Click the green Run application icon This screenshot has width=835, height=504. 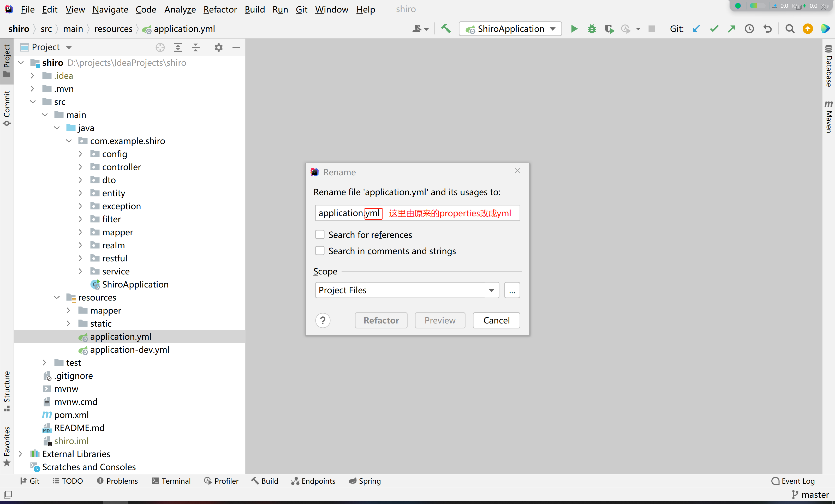(574, 29)
